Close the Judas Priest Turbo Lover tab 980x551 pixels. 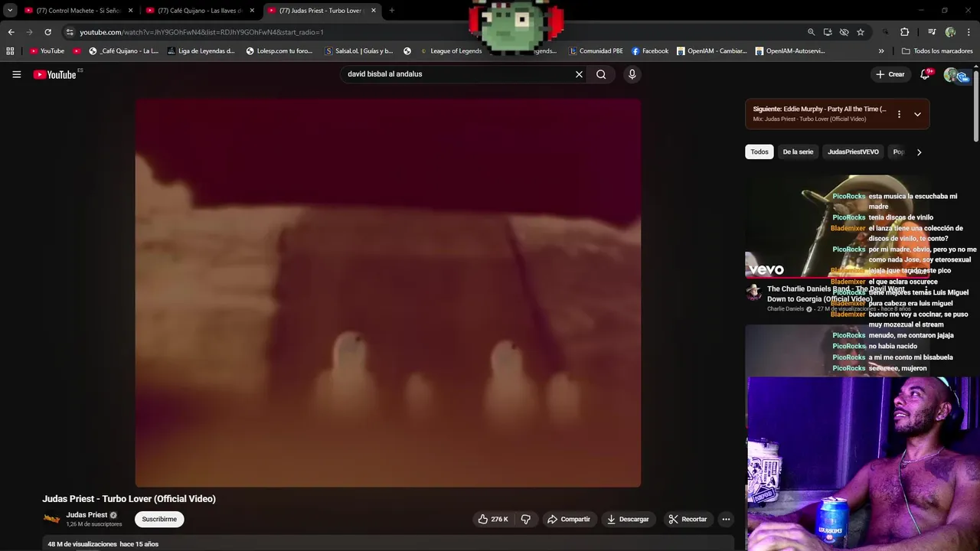click(x=374, y=11)
